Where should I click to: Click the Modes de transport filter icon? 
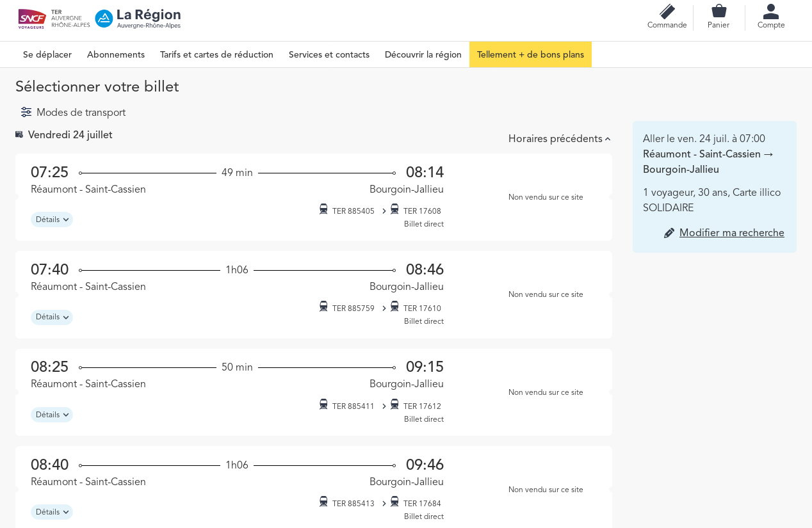[26, 112]
